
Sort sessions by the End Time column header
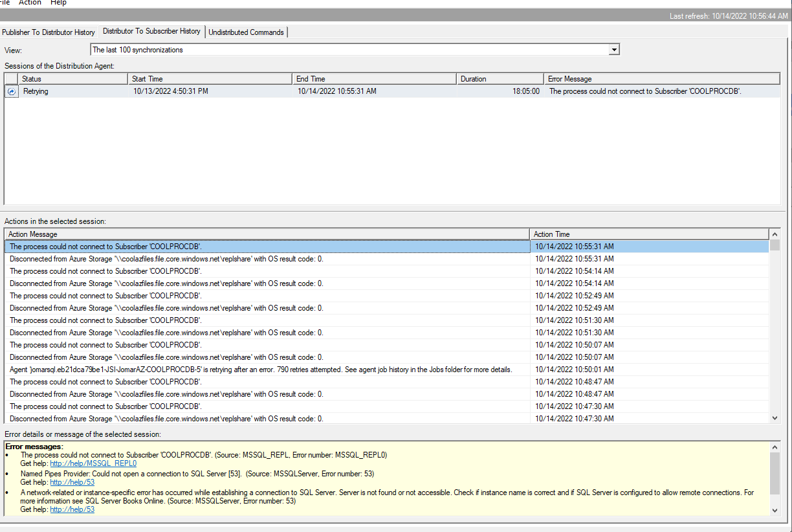coord(374,79)
